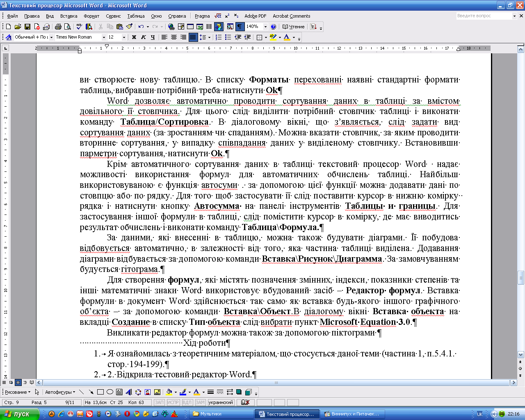Click in the Введите вопрос help box
This screenshot has height=420, width=525.
484,16
